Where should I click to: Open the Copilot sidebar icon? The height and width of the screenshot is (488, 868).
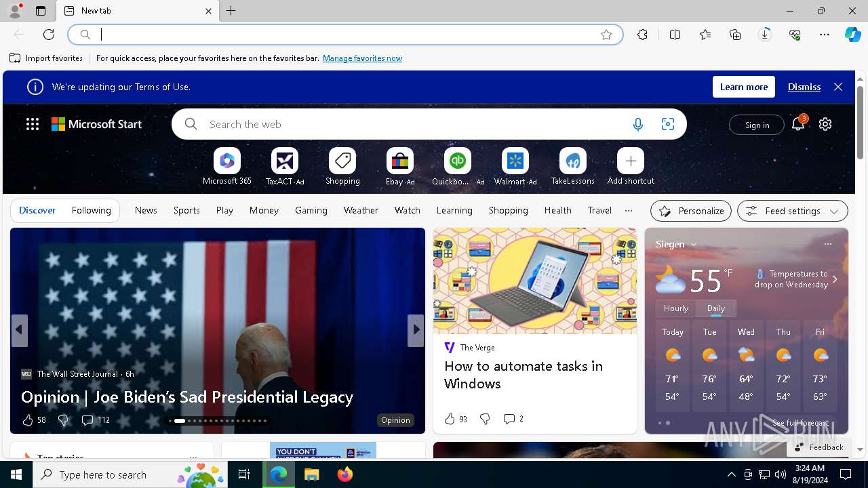click(x=852, y=35)
